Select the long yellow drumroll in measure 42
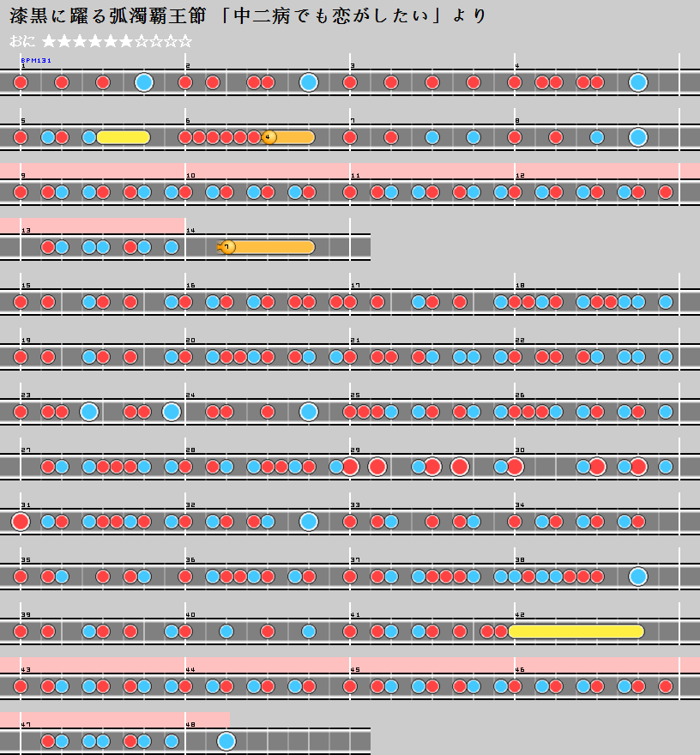This screenshot has width=700, height=755. point(576,631)
